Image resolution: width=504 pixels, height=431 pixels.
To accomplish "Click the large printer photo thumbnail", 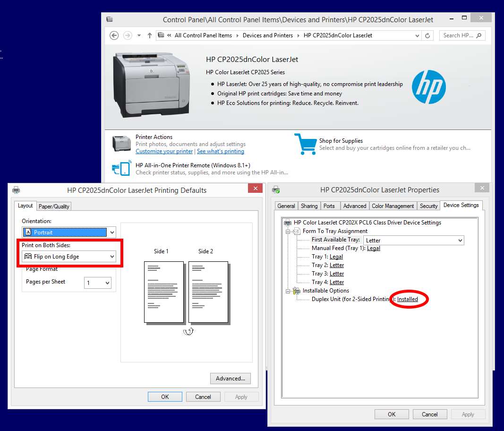I will (x=151, y=85).
